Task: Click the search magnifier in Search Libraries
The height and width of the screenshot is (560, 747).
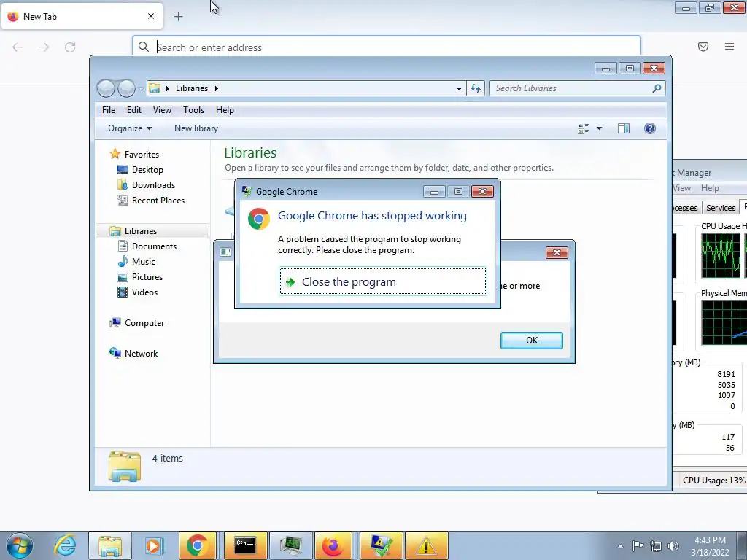Action: pyautogui.click(x=657, y=88)
